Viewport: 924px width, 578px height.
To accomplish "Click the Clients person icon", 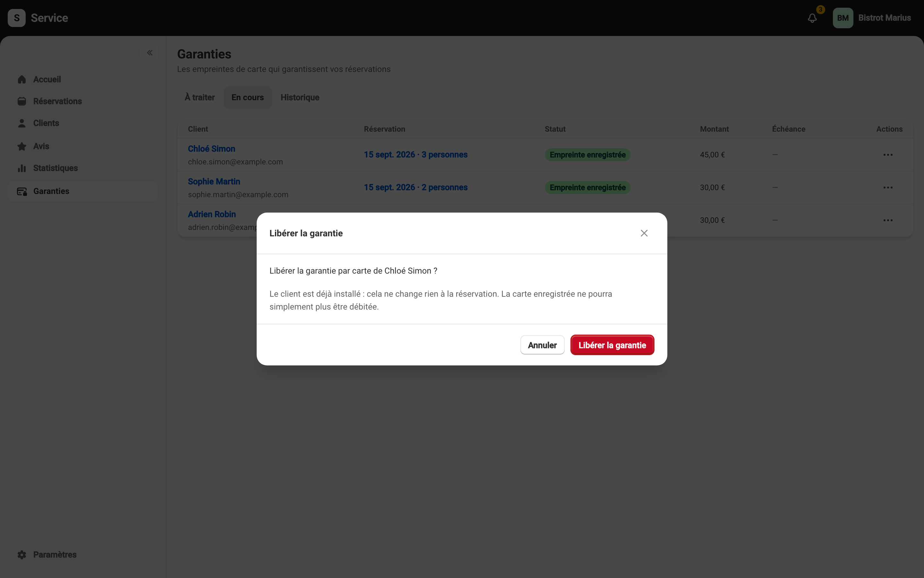I will (x=22, y=123).
